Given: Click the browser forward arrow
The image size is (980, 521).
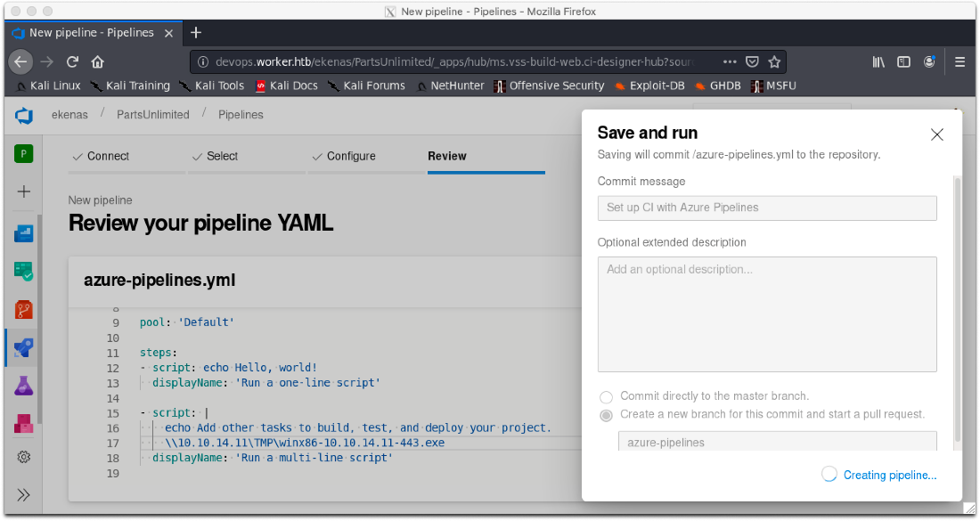Looking at the screenshot, I should click(47, 61).
